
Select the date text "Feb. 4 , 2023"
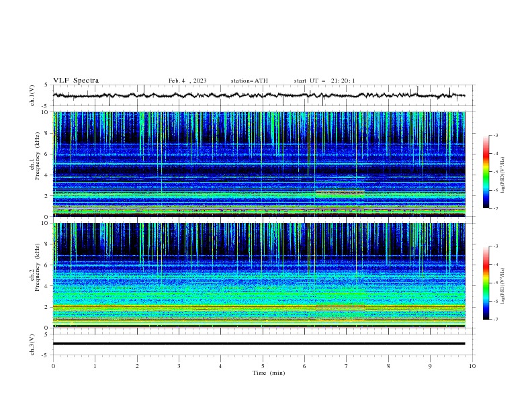click(x=187, y=81)
